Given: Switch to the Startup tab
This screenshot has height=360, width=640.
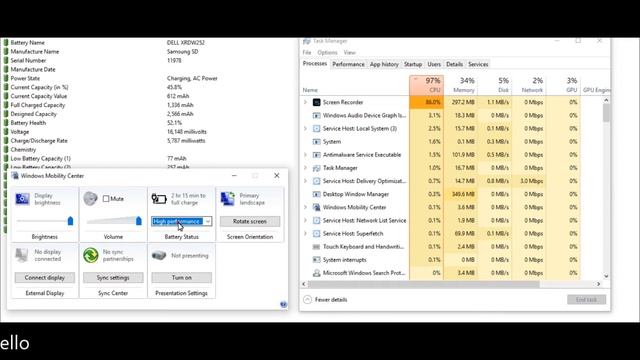Looking at the screenshot, I should coord(413,64).
